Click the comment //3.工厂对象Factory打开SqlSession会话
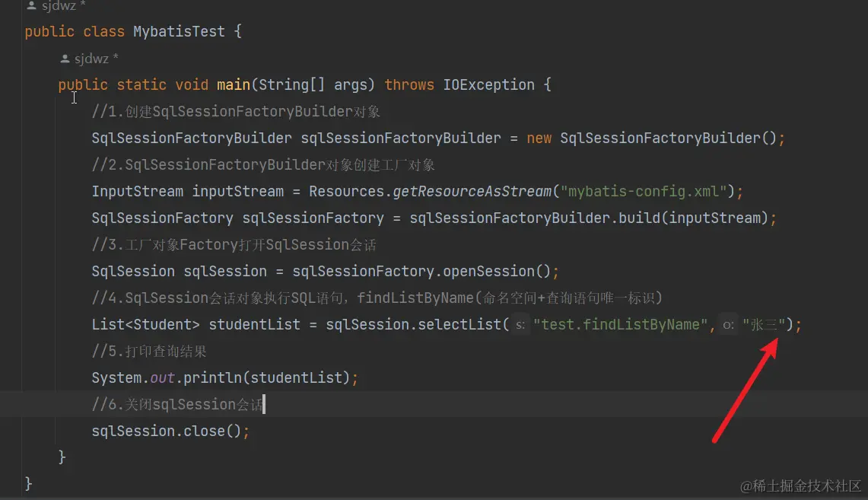This screenshot has height=500, width=868. point(234,245)
